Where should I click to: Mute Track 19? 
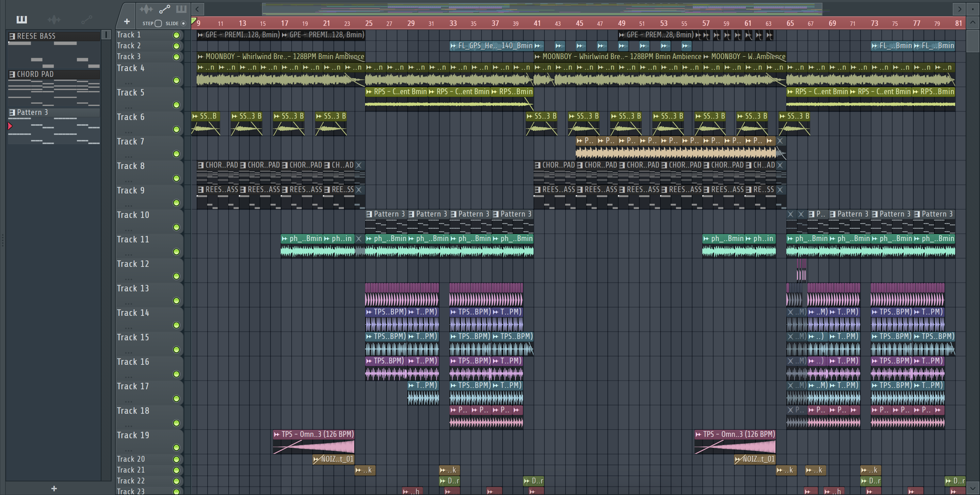[176, 447]
